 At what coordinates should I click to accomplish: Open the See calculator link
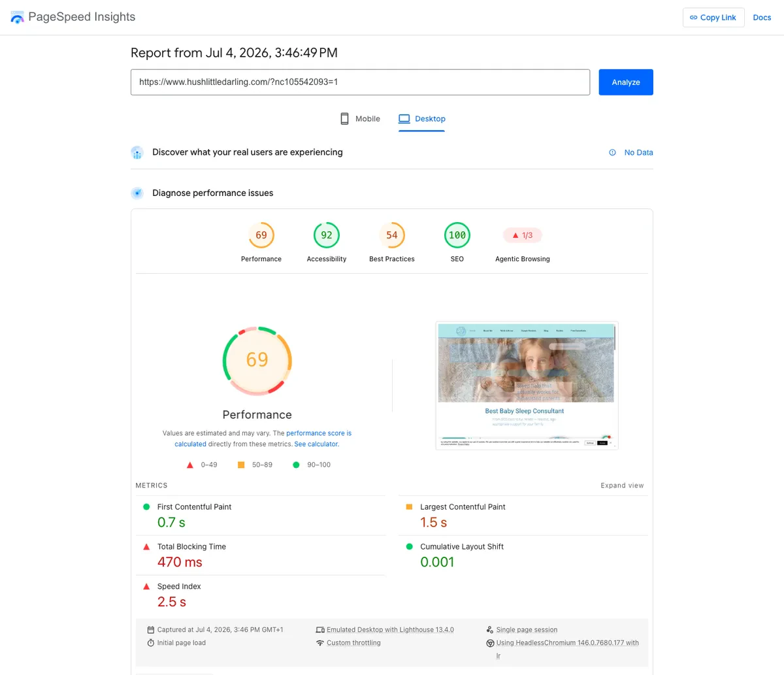[316, 444]
